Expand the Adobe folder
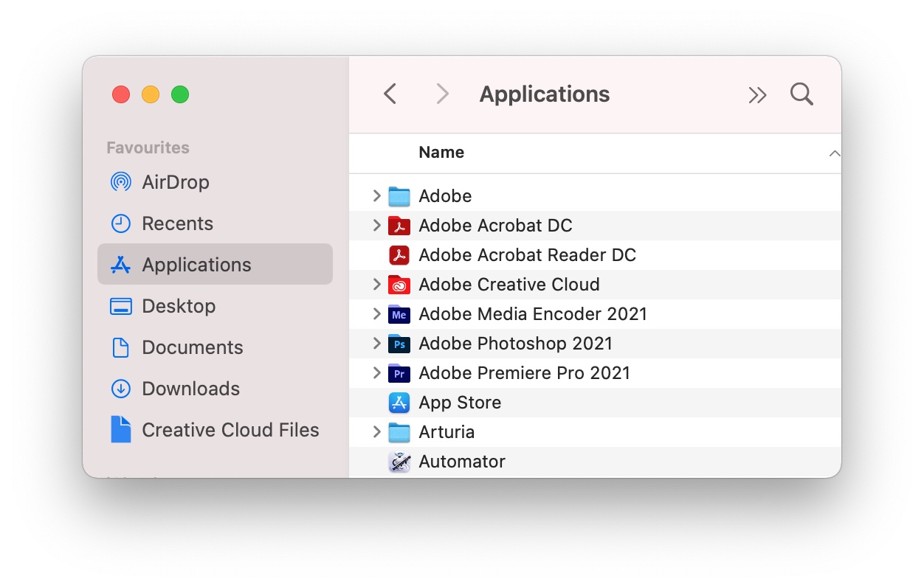The width and height of the screenshot is (924, 587). (377, 196)
